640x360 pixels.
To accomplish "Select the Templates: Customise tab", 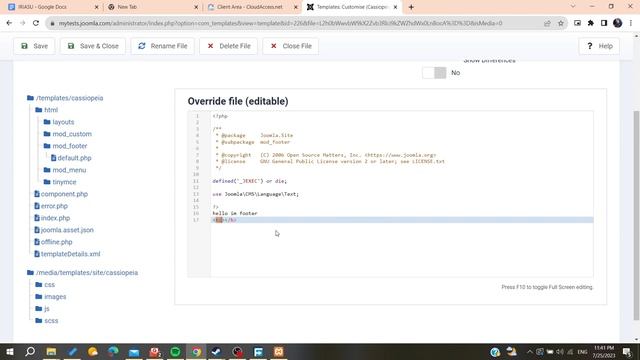I will [x=351, y=7].
